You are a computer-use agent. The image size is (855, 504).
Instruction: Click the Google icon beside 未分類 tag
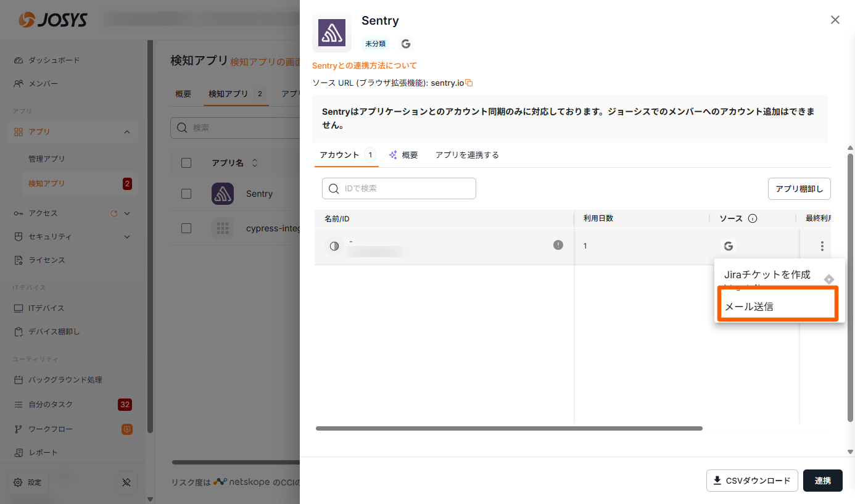pyautogui.click(x=406, y=44)
